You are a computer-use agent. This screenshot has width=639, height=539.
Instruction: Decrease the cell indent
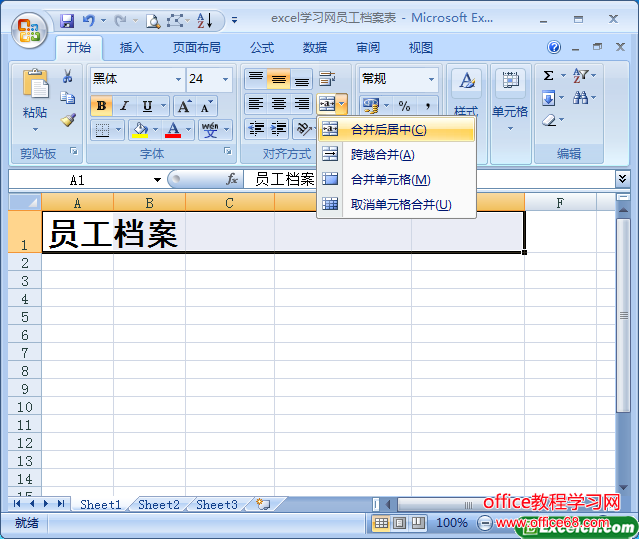[x=256, y=129]
